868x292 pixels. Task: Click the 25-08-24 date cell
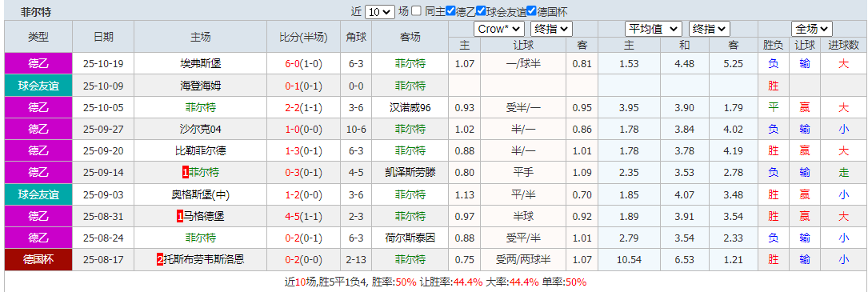pyautogui.click(x=103, y=237)
